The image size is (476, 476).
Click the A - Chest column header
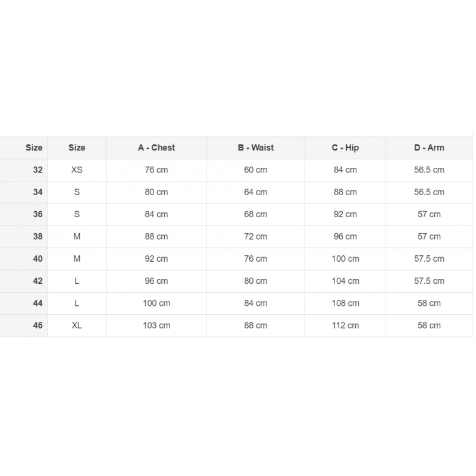tap(156, 148)
